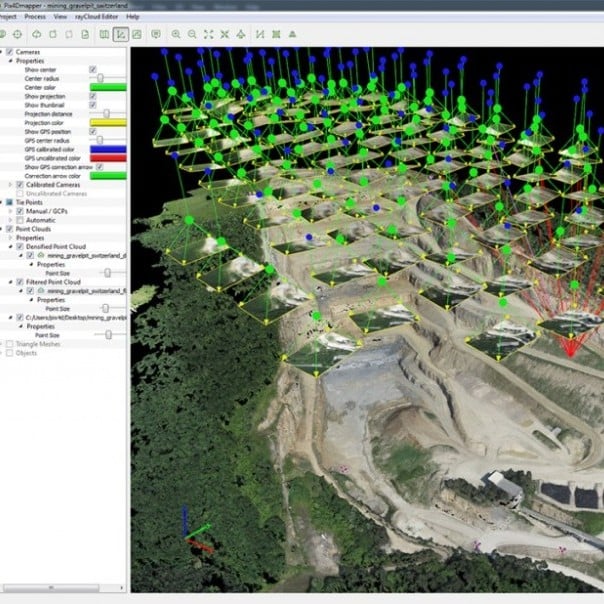
Task: Enable the Triangle Meshes layer checkbox
Action: click(x=8, y=344)
